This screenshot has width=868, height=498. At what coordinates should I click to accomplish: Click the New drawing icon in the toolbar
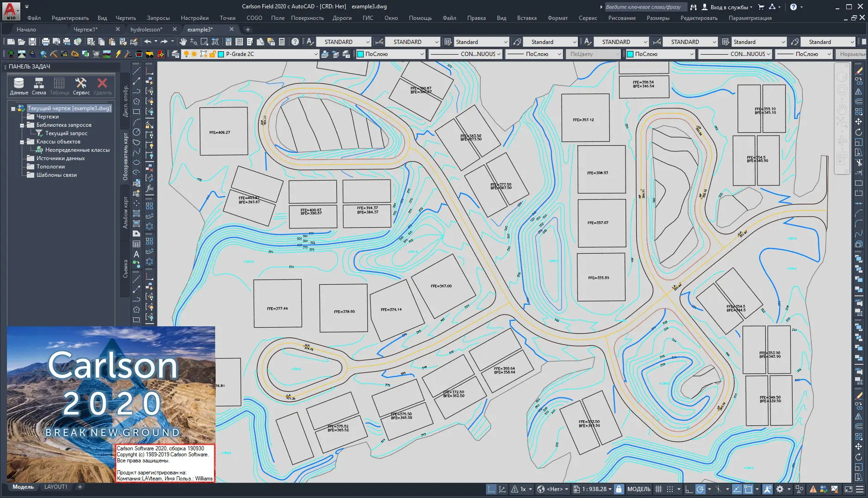pyautogui.click(x=11, y=42)
